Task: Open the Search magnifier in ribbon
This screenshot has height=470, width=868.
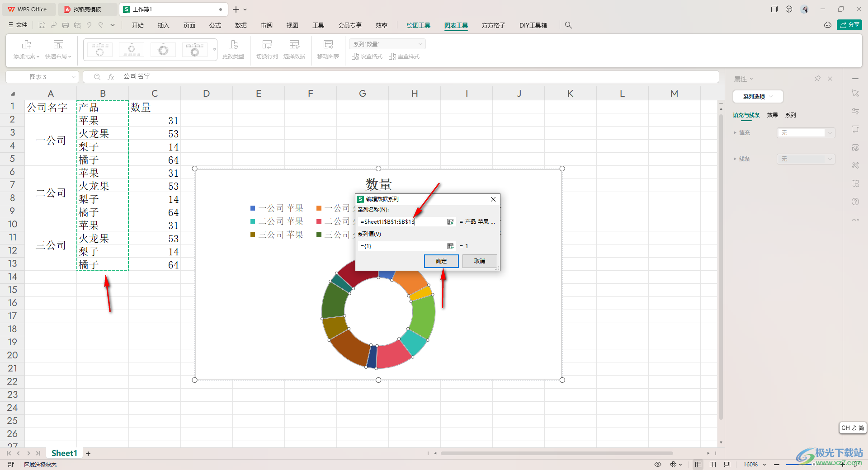Action: [x=568, y=25]
